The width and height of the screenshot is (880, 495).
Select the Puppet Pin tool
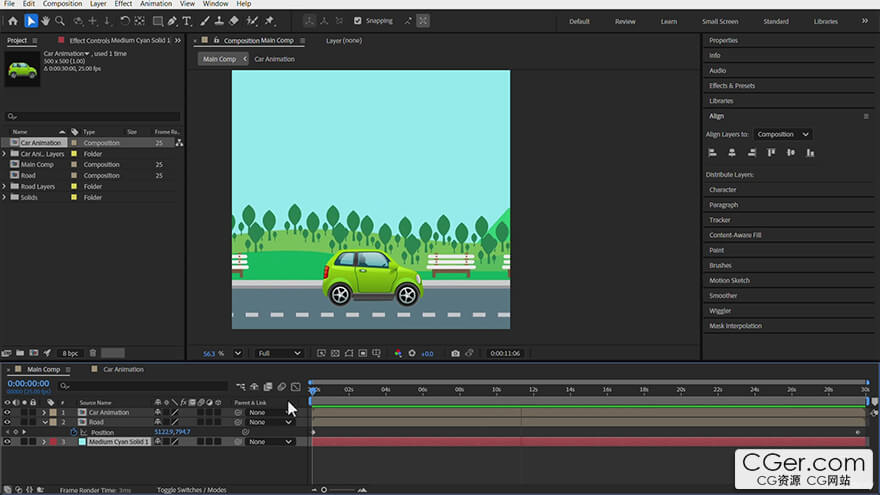click(x=270, y=20)
